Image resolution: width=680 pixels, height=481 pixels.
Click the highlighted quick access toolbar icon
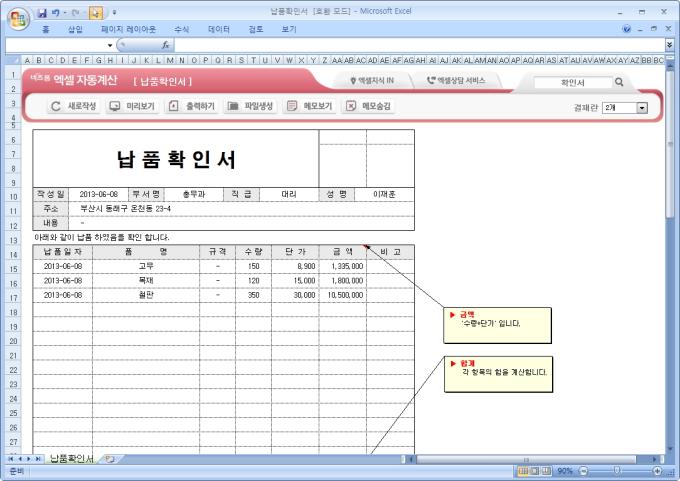(96, 13)
